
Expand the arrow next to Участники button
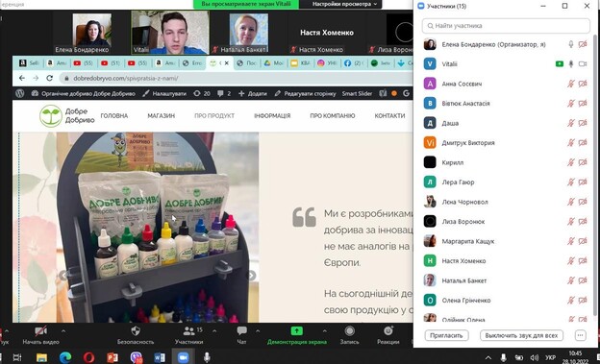click(214, 331)
